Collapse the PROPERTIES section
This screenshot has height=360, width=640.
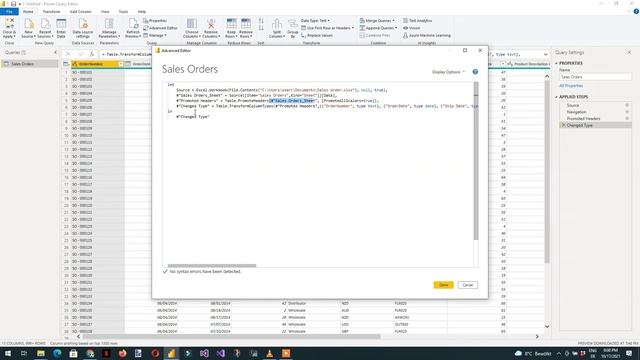556,63
